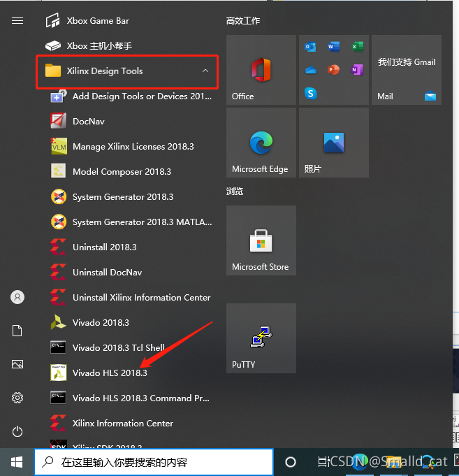Select Uninstall 2018.3

tap(127, 247)
